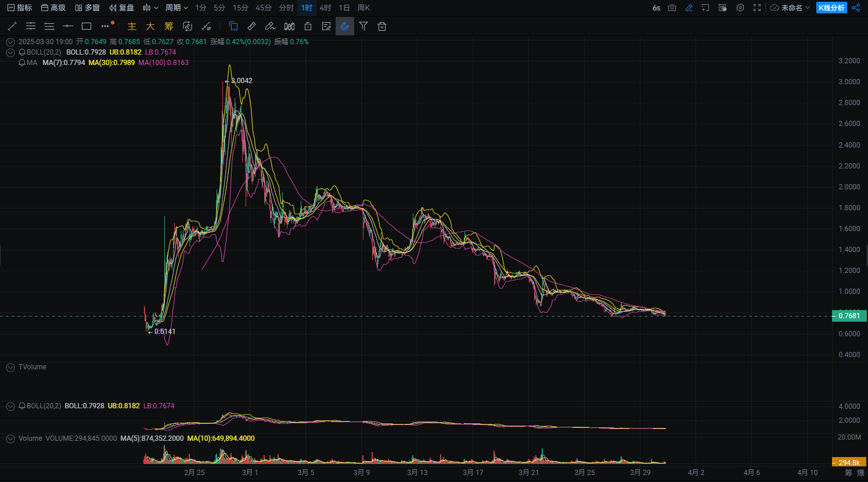Viewport: 868px width, 482px height.
Task: Click the 爆 button at bottom right
Action: click(860, 473)
